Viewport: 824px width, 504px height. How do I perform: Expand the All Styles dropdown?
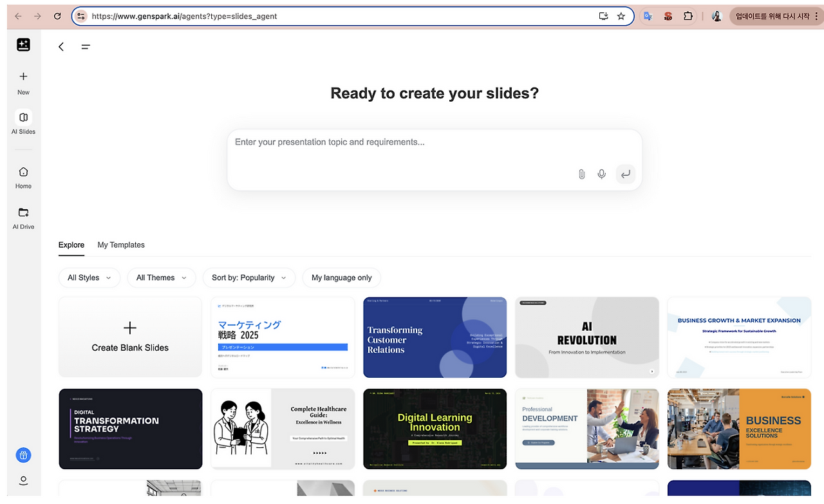point(89,277)
